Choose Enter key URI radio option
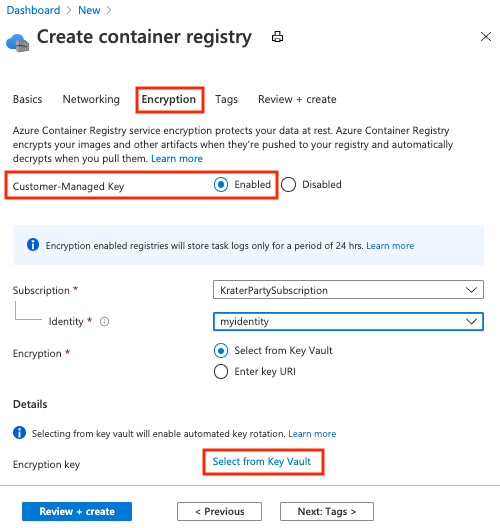 [221, 371]
